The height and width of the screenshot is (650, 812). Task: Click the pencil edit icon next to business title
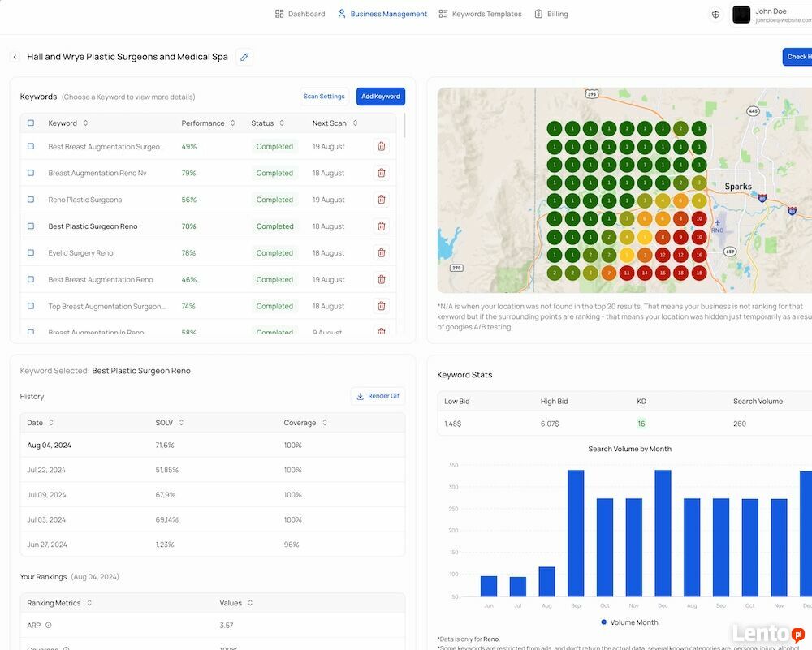(x=244, y=57)
